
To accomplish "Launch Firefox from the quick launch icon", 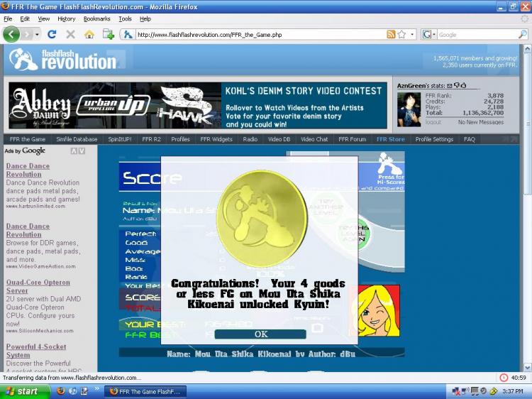I will (60, 391).
